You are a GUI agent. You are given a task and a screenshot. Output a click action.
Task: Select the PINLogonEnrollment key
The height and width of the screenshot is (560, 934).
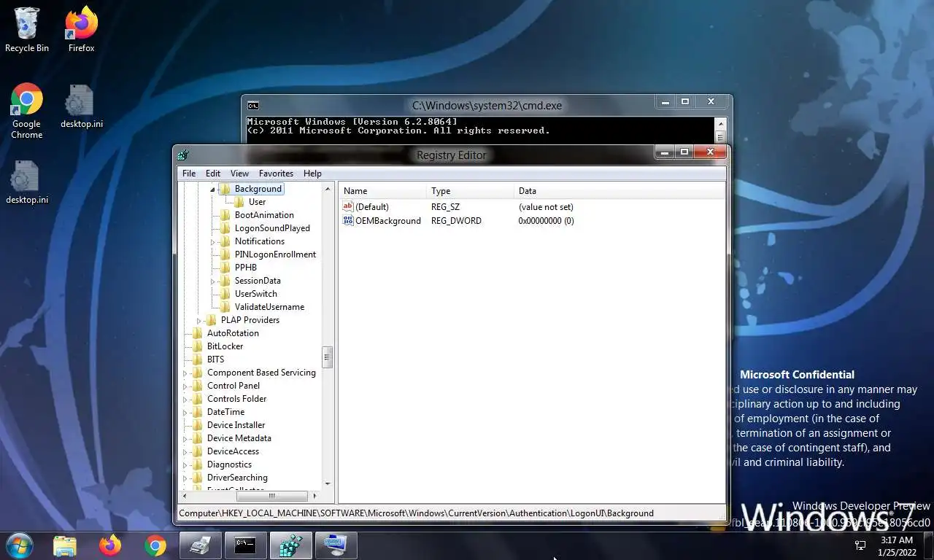click(x=275, y=254)
